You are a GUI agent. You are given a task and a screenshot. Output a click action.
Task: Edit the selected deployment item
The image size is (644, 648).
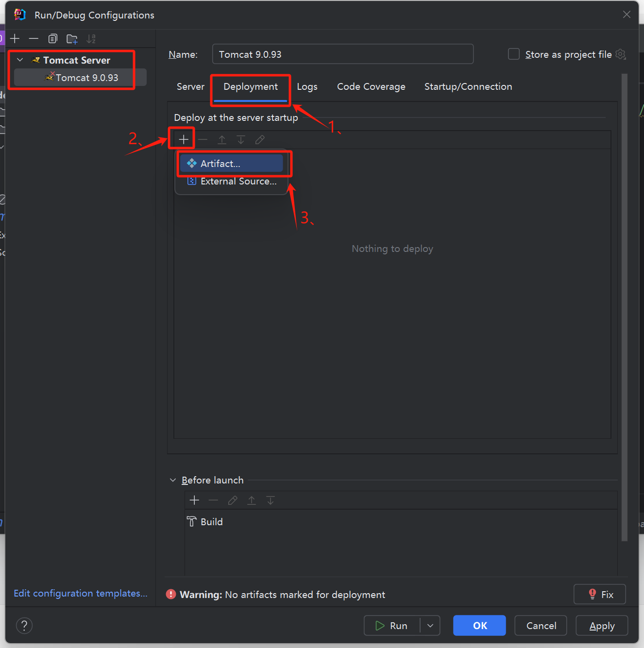coord(260,140)
